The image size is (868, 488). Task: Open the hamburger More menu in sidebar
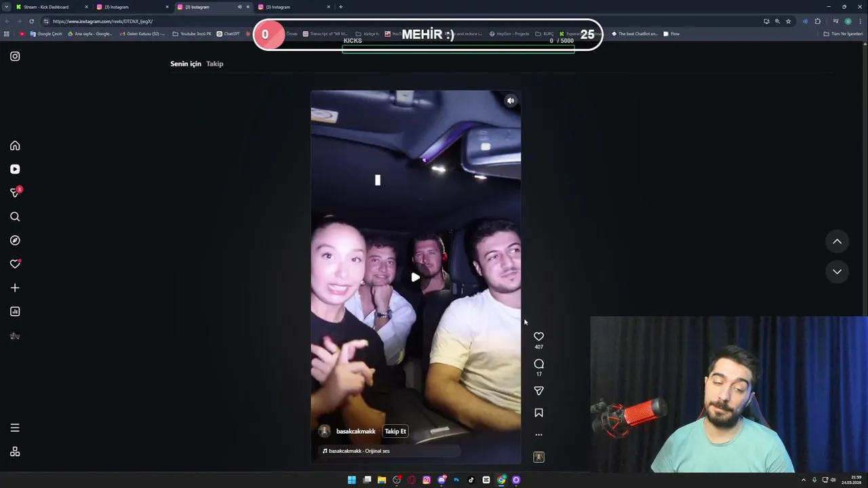(x=15, y=428)
